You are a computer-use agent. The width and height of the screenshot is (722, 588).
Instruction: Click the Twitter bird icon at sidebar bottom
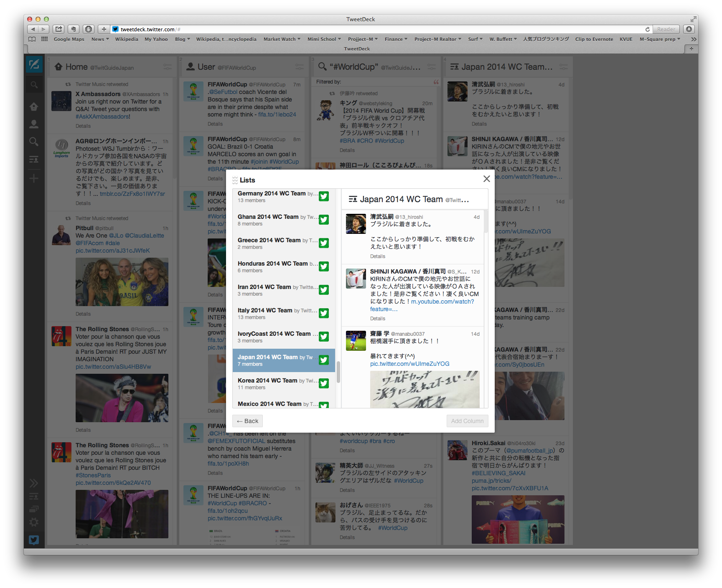(x=34, y=540)
